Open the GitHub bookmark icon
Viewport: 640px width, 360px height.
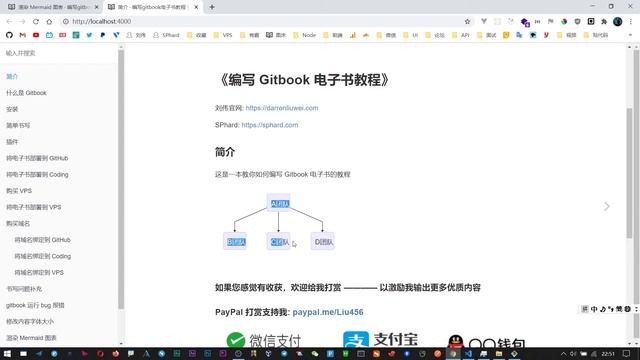9,35
